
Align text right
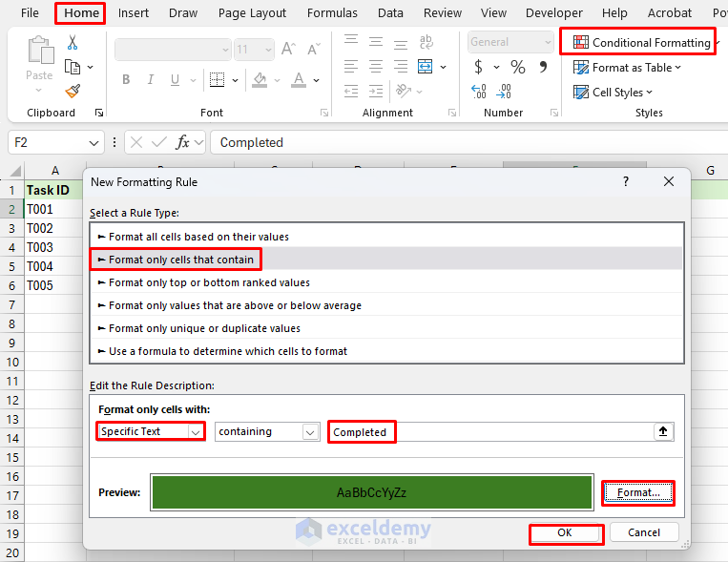point(400,67)
